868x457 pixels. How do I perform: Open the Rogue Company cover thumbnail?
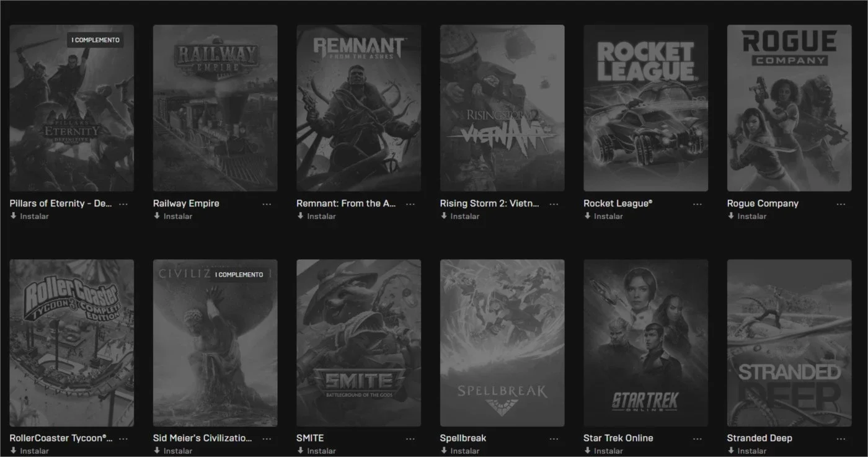(789, 108)
